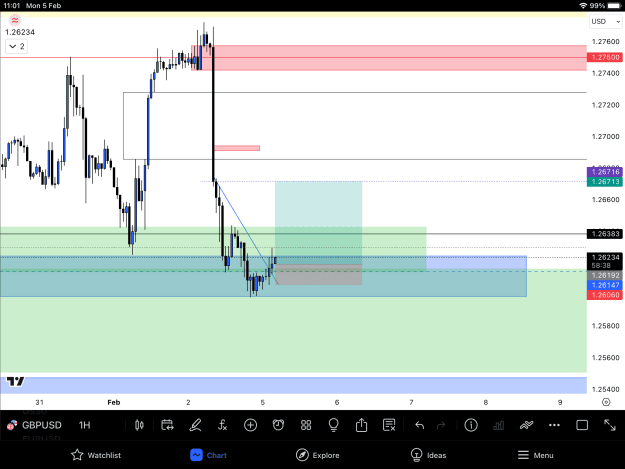This screenshot has width=625, height=469.
Task: Open the go-to-date calendar tool
Action: click(167, 425)
